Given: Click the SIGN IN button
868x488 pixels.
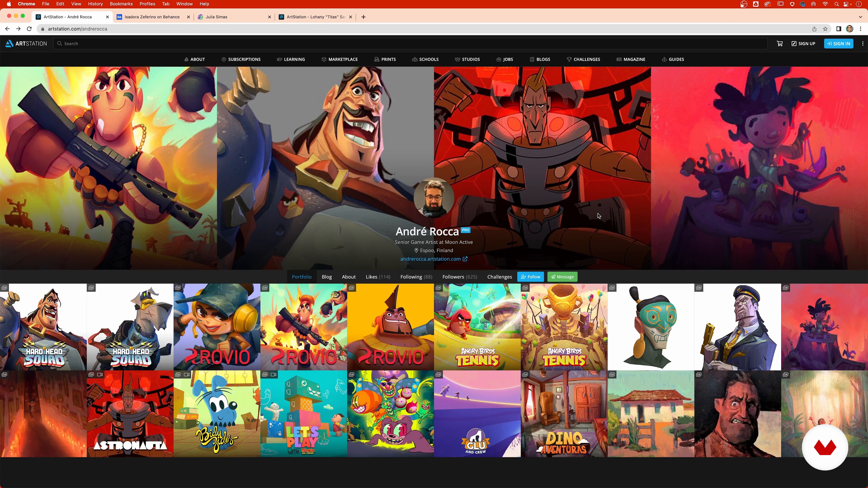Looking at the screenshot, I should [x=839, y=43].
